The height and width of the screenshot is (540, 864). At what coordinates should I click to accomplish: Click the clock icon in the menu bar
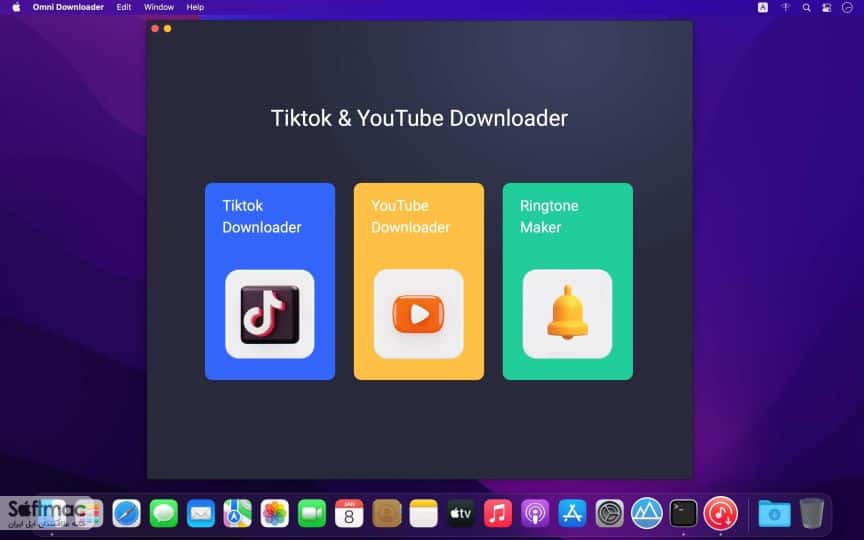tap(847, 7)
